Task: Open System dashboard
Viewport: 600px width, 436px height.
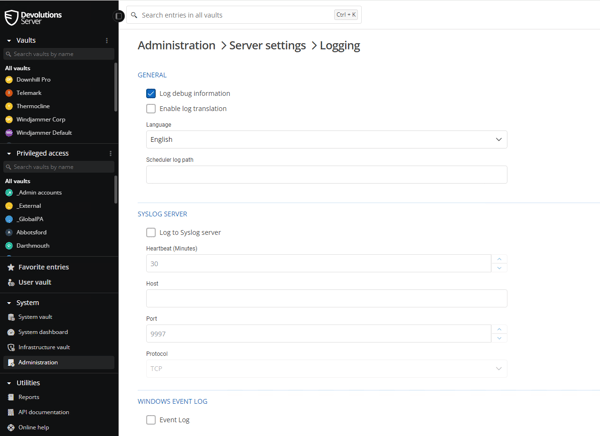Action: click(x=43, y=332)
